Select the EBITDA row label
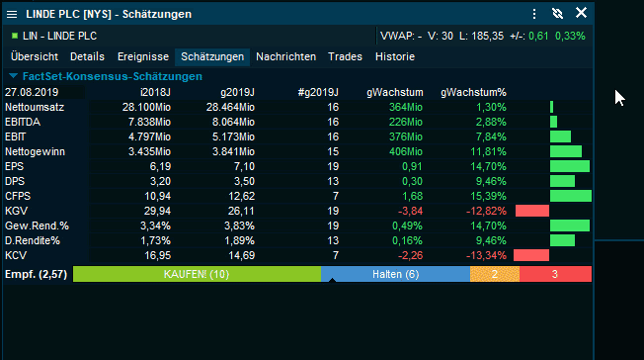 coord(23,123)
